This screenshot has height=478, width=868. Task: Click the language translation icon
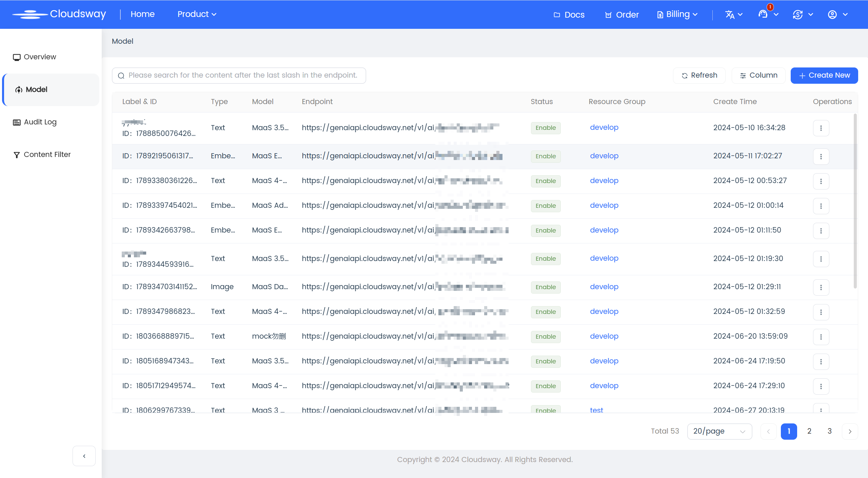pos(730,15)
